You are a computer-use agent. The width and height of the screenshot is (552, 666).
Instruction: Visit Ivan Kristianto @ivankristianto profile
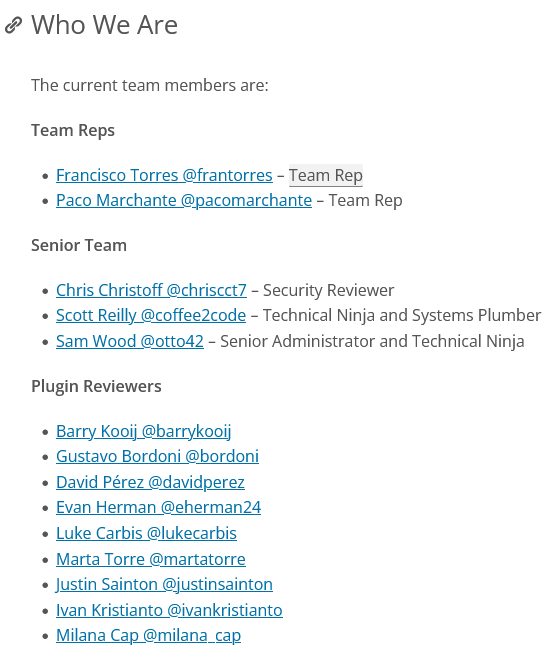[169, 610]
